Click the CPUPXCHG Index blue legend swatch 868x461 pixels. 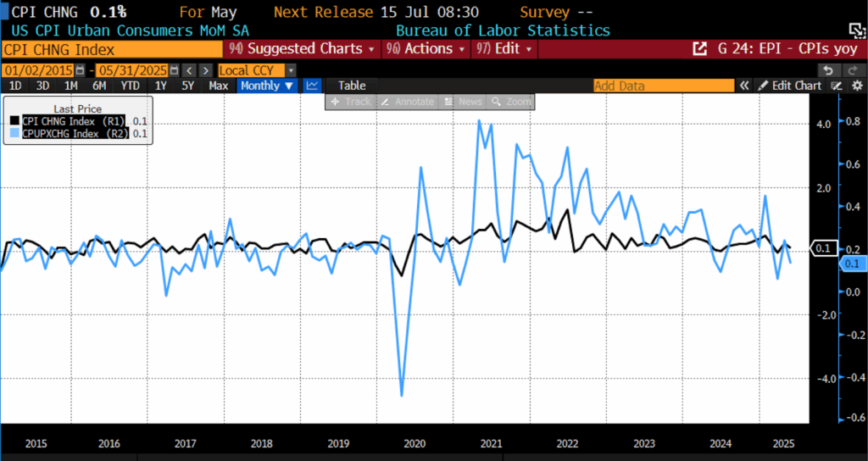pyautogui.click(x=14, y=133)
